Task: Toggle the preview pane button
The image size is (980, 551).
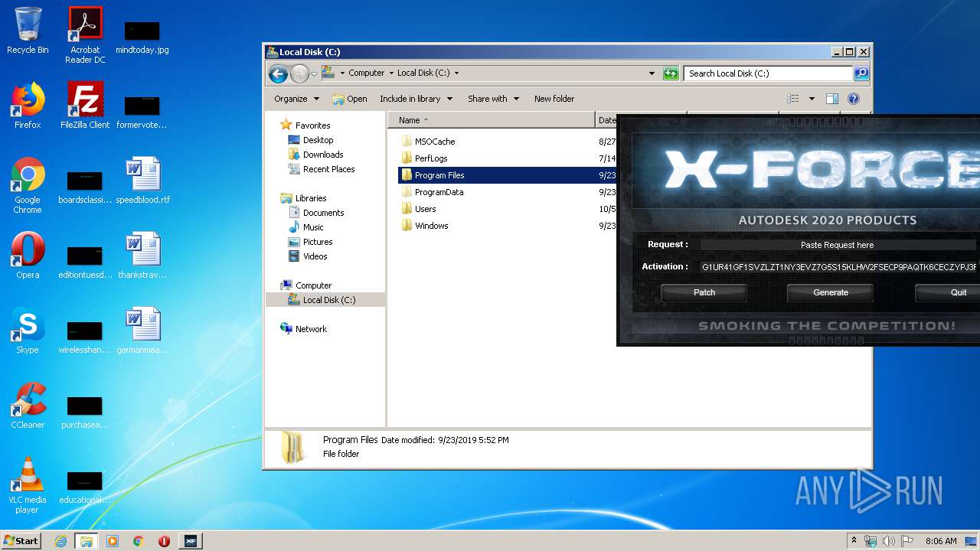Action: pyautogui.click(x=832, y=99)
